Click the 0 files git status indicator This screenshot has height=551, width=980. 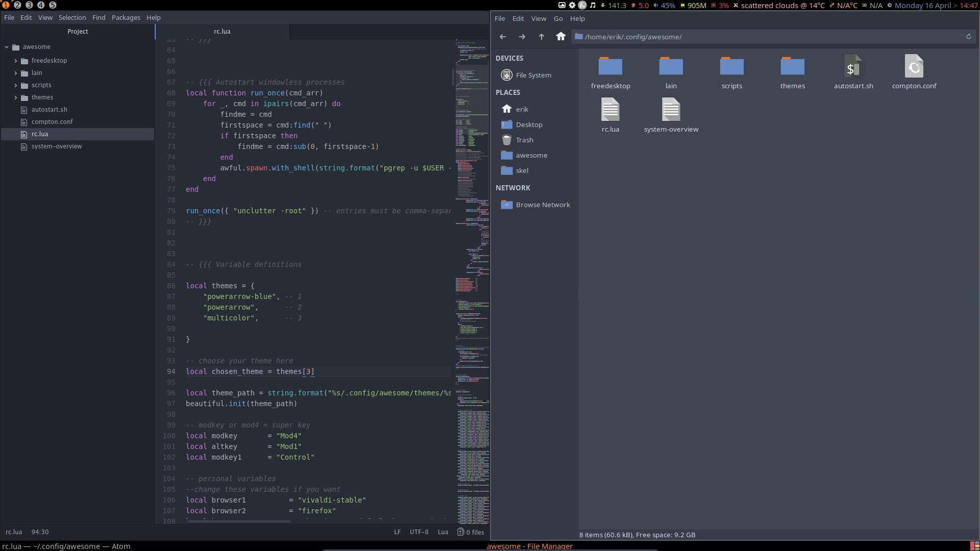pos(471,532)
